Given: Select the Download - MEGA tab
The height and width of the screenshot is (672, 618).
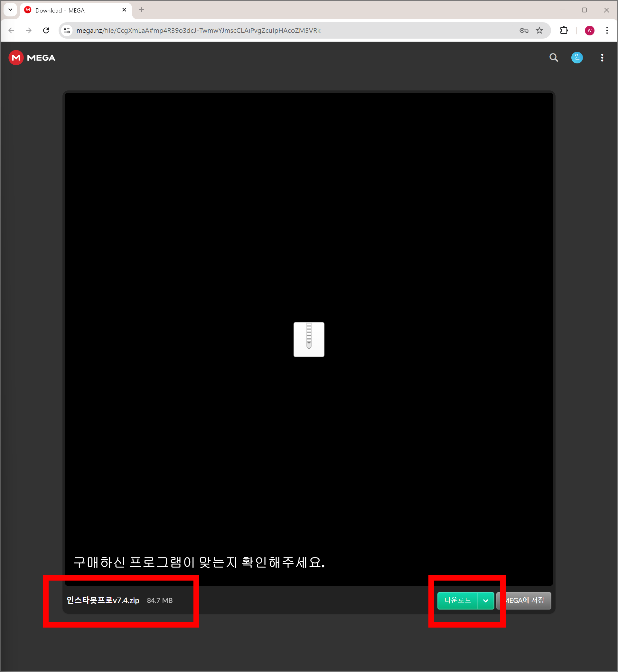Looking at the screenshot, I should tap(67, 10).
